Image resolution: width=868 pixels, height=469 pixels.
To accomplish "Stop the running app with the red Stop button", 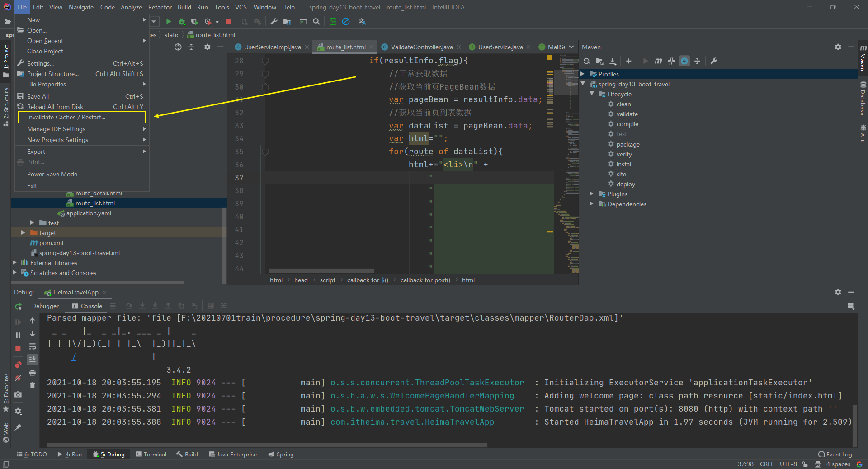I will coord(228,22).
